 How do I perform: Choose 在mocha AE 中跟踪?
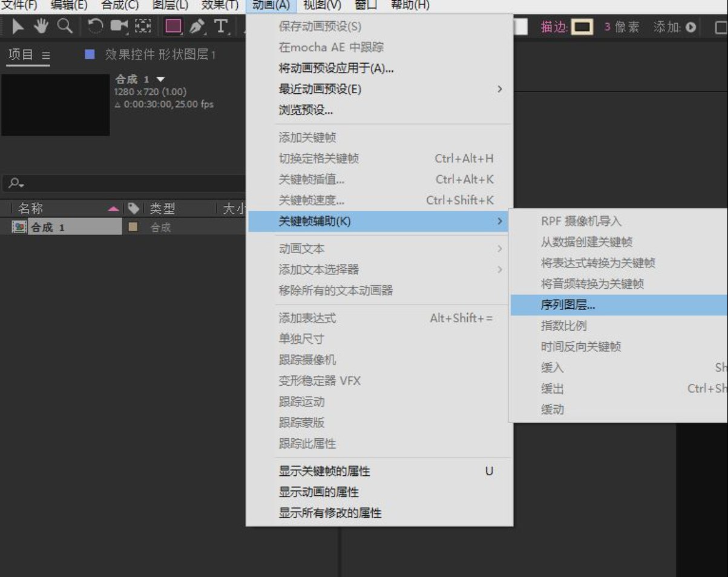click(379, 47)
